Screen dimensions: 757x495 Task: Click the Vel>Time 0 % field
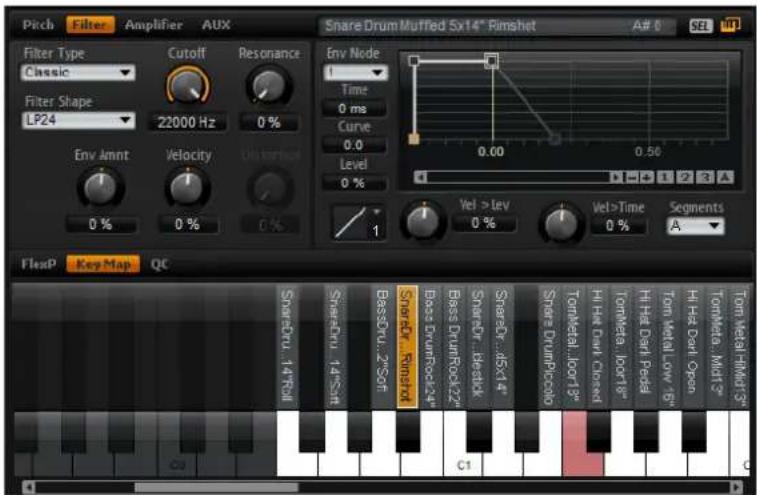[618, 226]
